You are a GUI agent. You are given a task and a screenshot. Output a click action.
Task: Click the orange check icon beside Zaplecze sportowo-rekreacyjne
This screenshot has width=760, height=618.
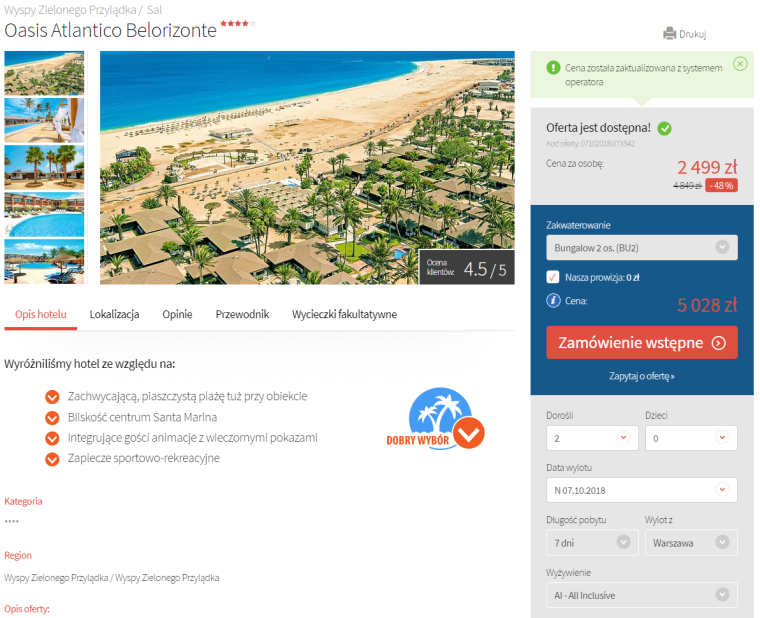(x=52, y=459)
